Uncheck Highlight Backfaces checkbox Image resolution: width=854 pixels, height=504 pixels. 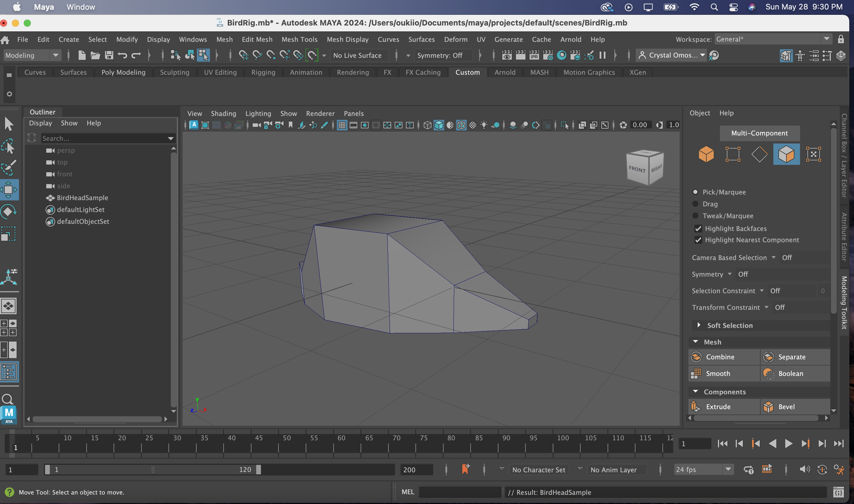698,229
